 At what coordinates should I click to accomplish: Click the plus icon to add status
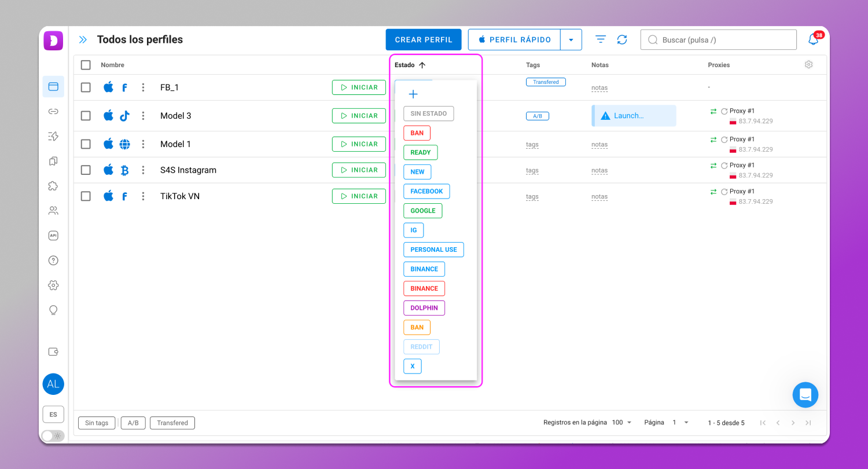coord(413,94)
